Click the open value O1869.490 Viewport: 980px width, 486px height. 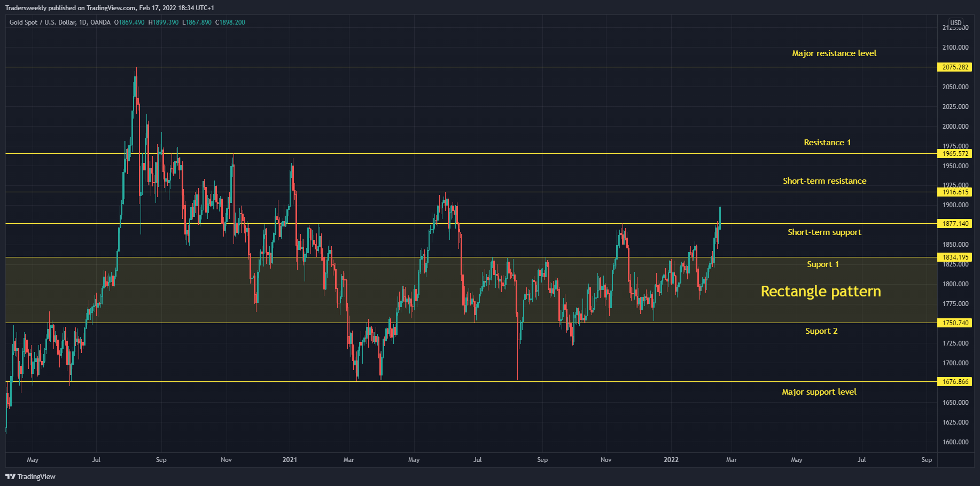(129, 22)
